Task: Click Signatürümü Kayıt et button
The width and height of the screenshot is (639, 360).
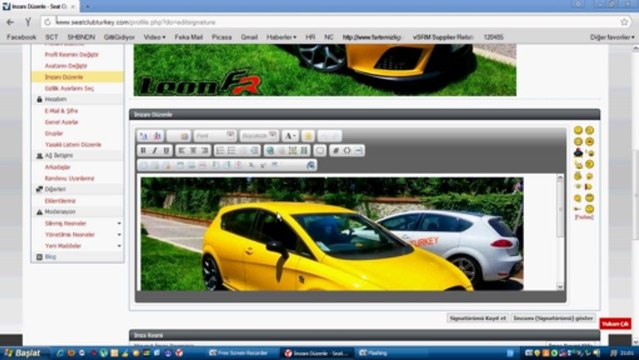Action: tap(478, 318)
